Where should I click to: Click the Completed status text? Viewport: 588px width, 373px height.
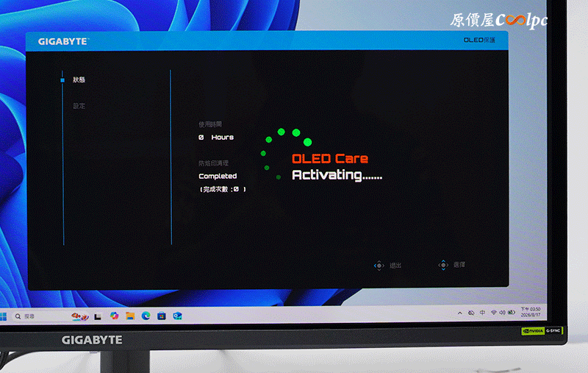218,176
